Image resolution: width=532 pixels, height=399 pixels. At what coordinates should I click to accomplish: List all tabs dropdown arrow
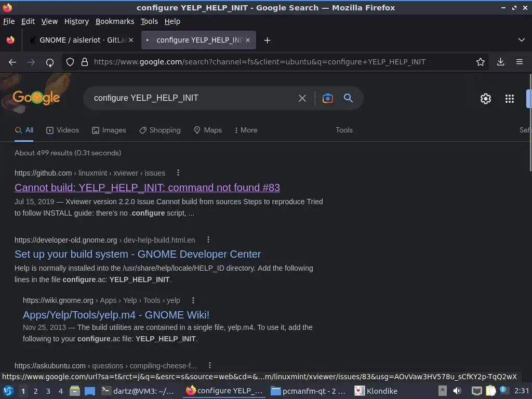pyautogui.click(x=522, y=40)
